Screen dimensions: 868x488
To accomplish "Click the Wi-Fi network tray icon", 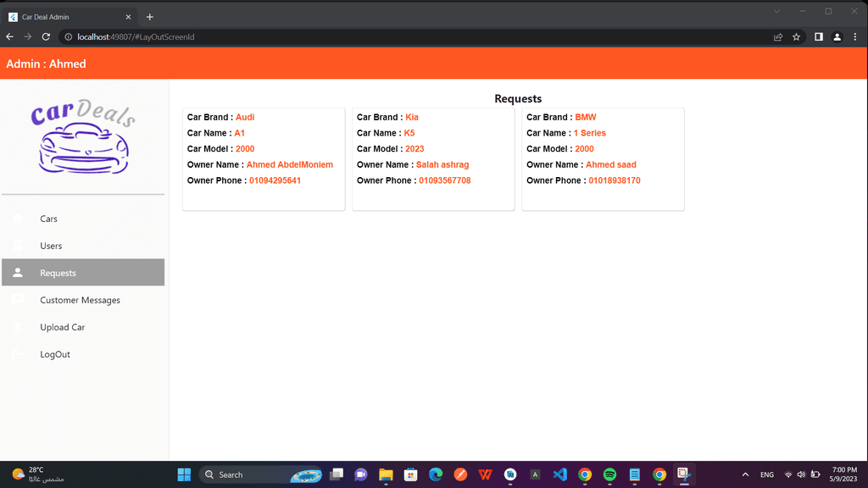I will tap(788, 474).
